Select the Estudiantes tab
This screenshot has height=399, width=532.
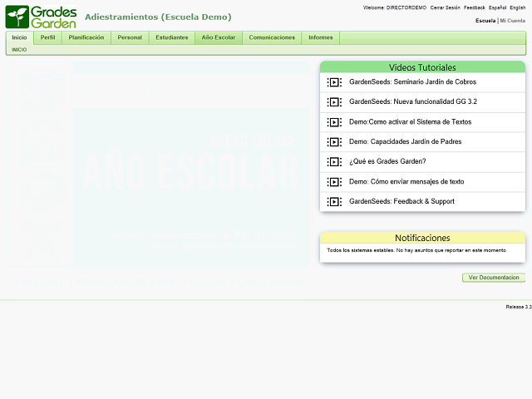[172, 37]
